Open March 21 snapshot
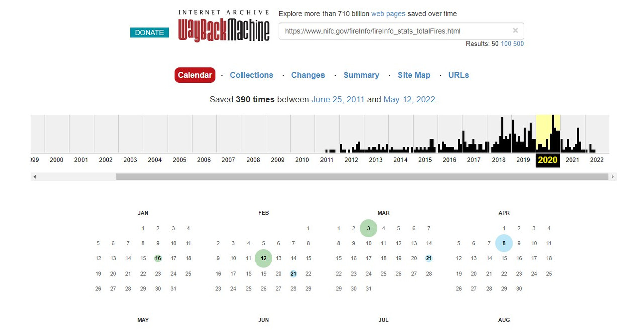 pos(429,258)
